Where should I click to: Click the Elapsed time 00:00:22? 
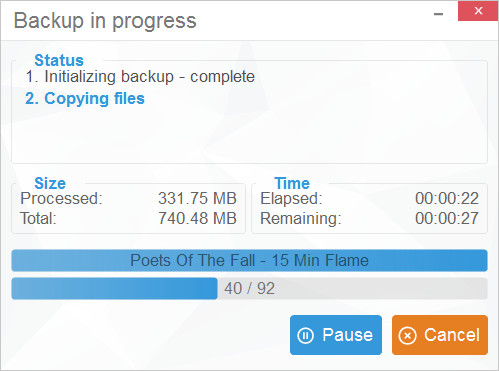pos(447,198)
